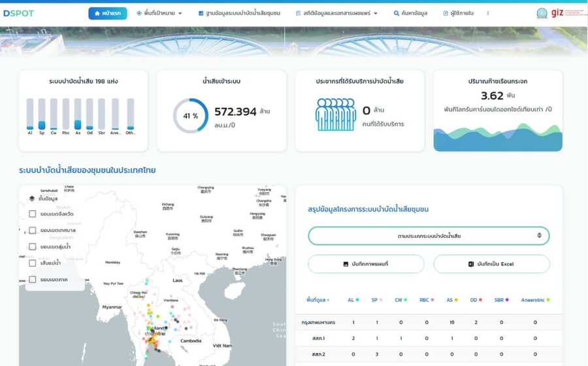Click the ระบบบำบัดน้ำเสียของชุมชนในประเทศไทย heading
This screenshot has width=588, height=366.
point(88,170)
